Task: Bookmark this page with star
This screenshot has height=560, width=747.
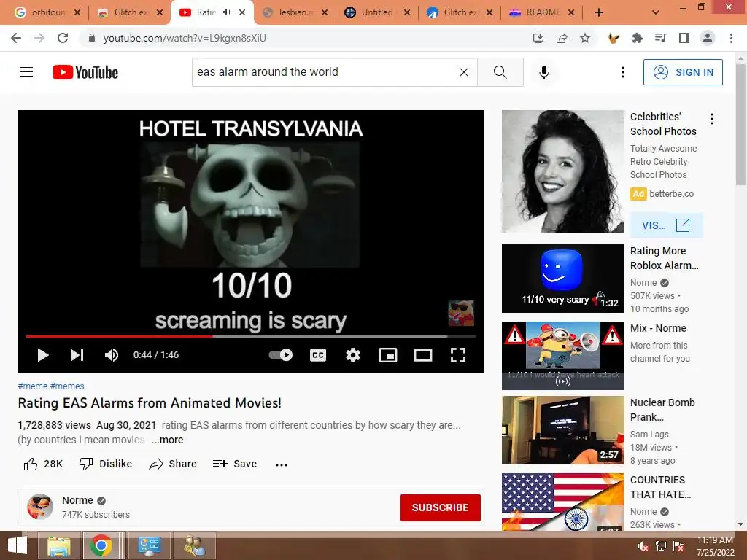Action: 585,38
